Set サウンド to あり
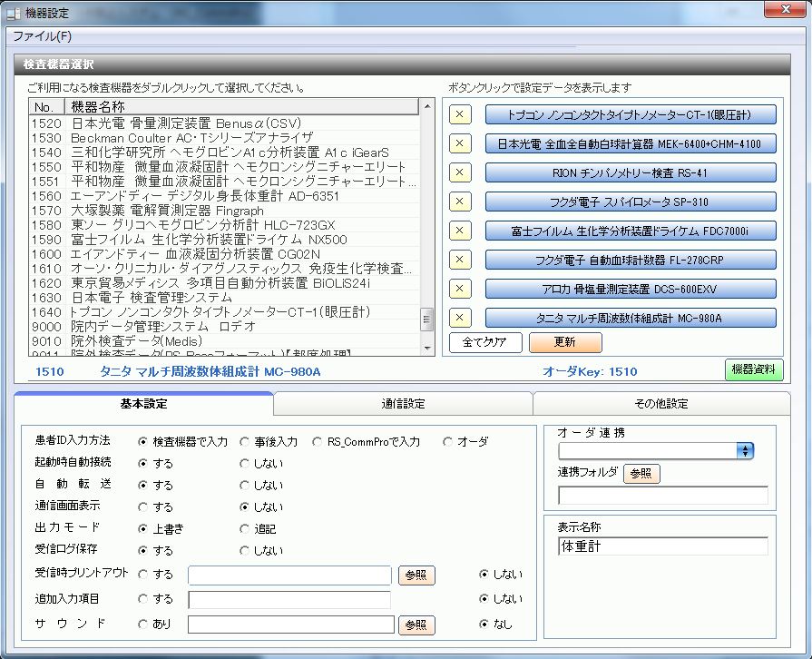This screenshot has width=812, height=659. coord(143,625)
